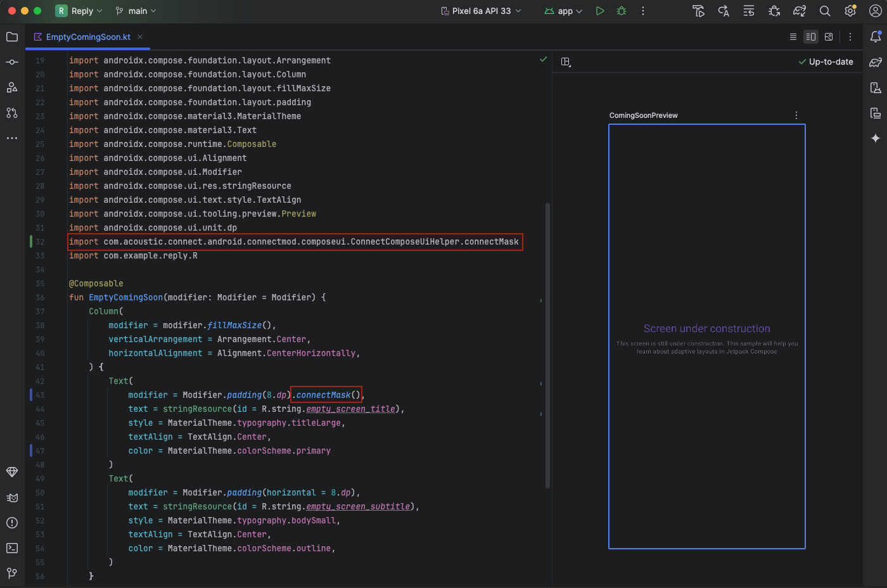Image resolution: width=887 pixels, height=588 pixels.
Task: Open the main branch dropdown
Action: click(136, 11)
